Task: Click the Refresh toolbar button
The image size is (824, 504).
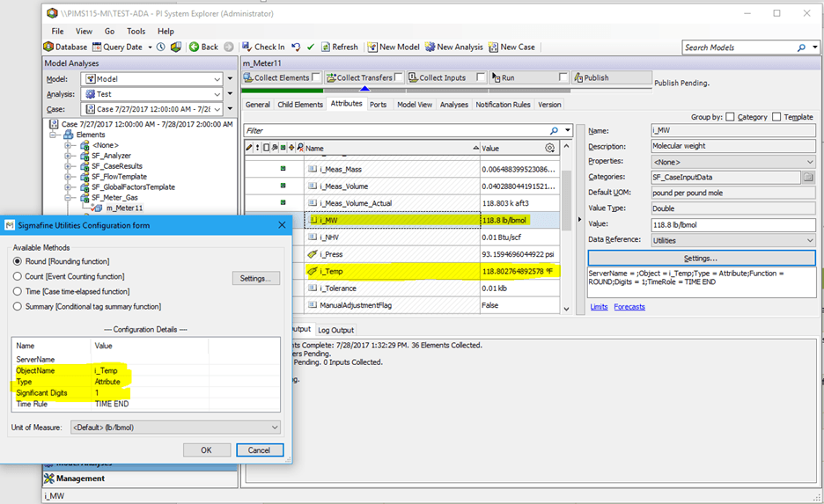Action: tap(339, 47)
